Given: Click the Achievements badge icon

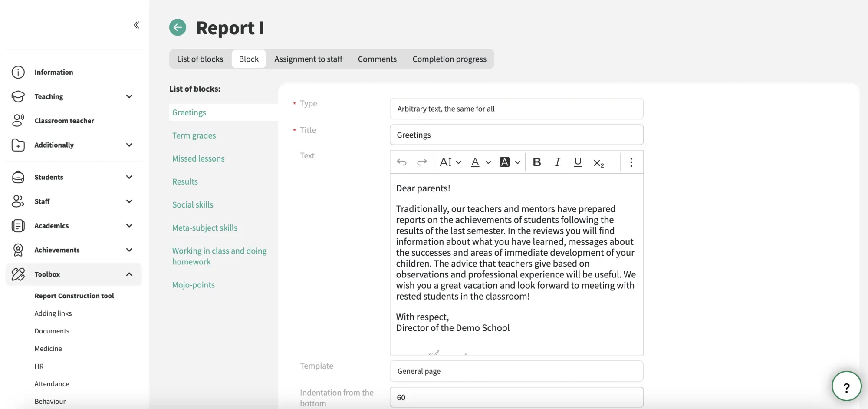Looking at the screenshot, I should tap(18, 250).
